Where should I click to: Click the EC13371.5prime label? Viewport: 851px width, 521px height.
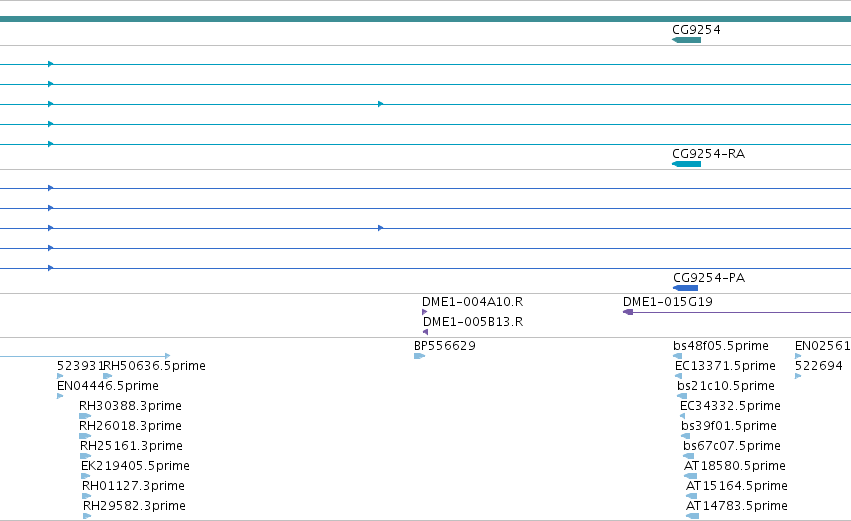725,366
